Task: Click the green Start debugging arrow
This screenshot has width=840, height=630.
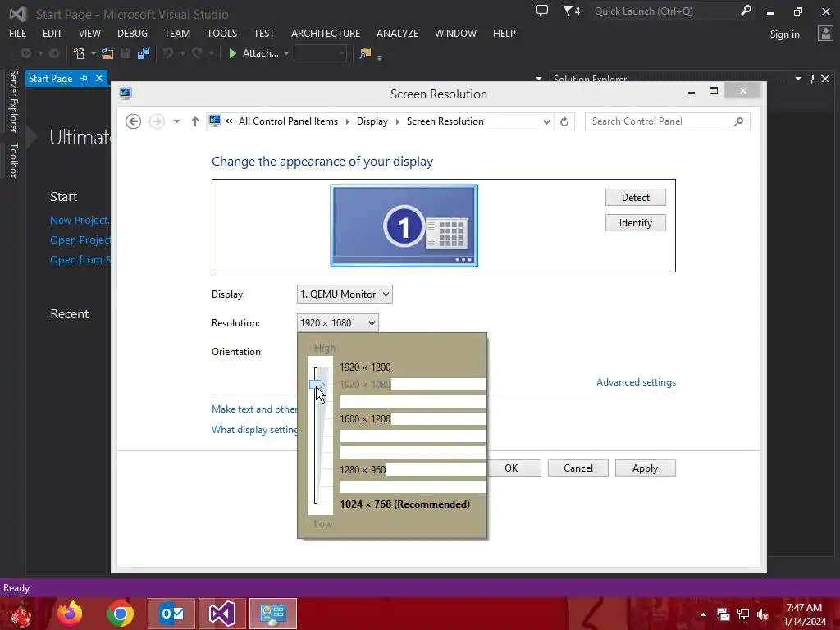Action: click(232, 53)
